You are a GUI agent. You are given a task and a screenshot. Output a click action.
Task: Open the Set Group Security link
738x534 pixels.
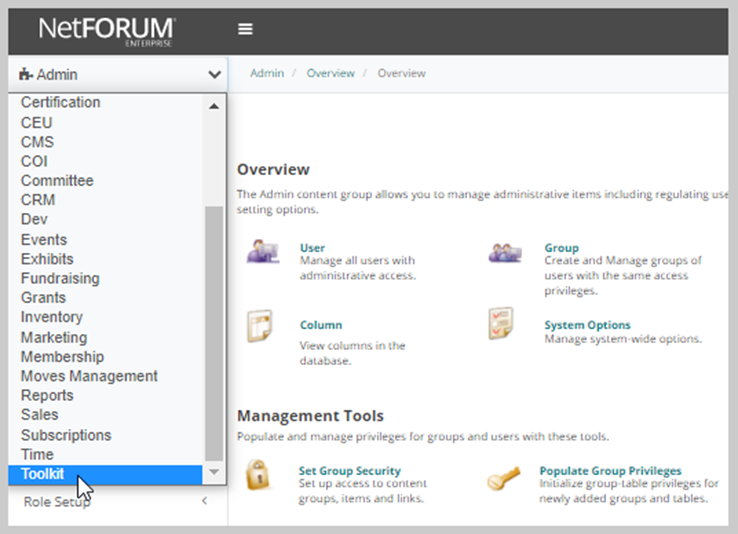pos(350,470)
